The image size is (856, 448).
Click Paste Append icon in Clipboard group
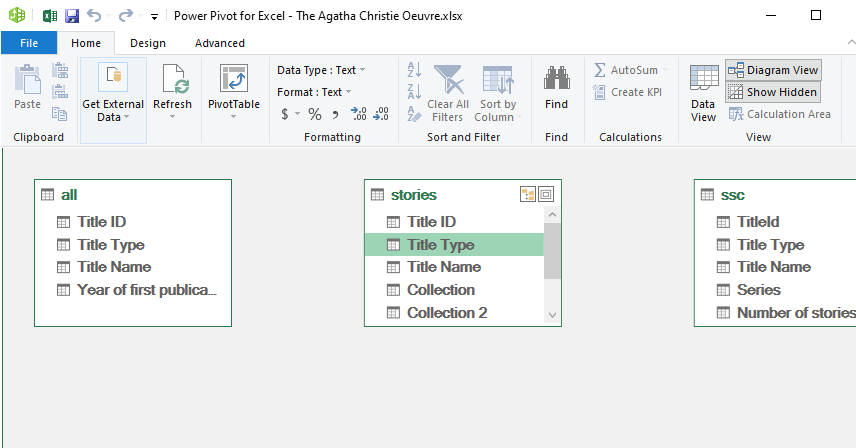coord(60,70)
